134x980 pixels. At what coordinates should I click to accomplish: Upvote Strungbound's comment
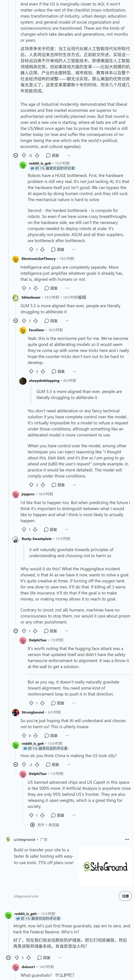(24, 735)
